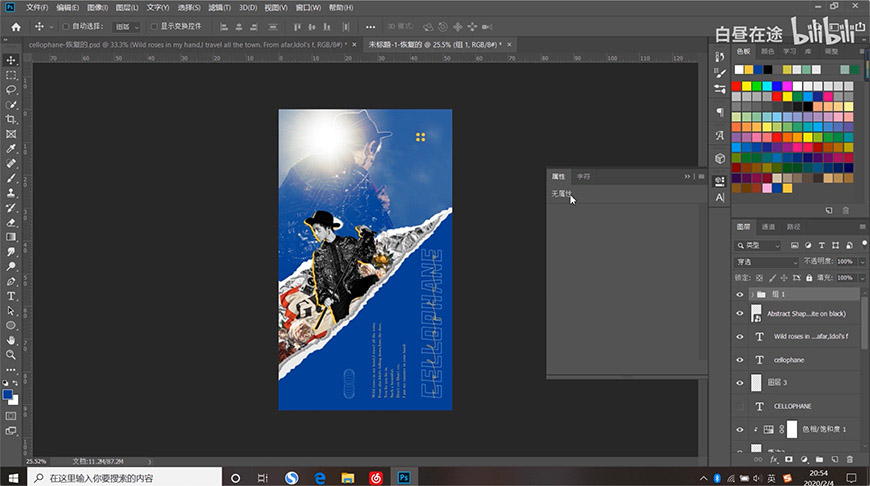Open the 类型 layer filter dropdown
Viewport: 870px width, 486px height.
coord(758,245)
